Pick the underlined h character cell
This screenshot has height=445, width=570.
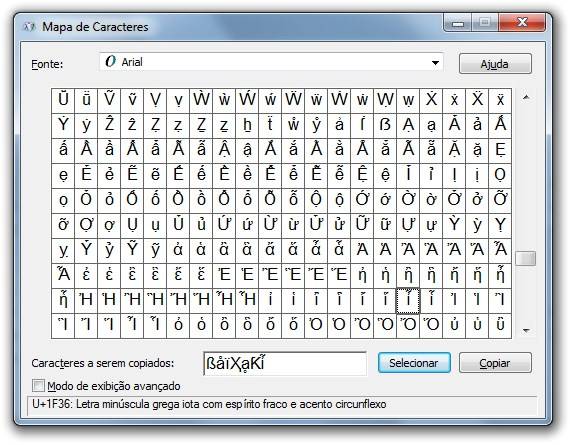pos(247,125)
